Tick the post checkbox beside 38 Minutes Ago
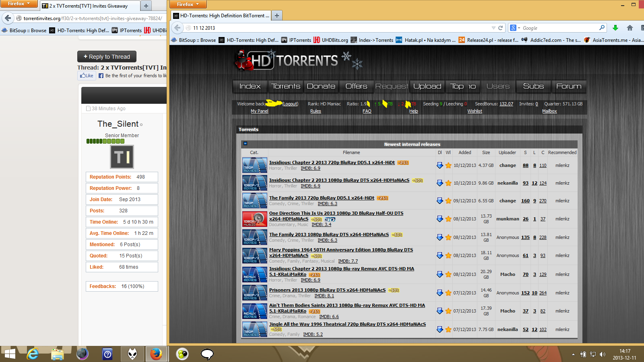This screenshot has width=644, height=362. pyautogui.click(x=89, y=108)
